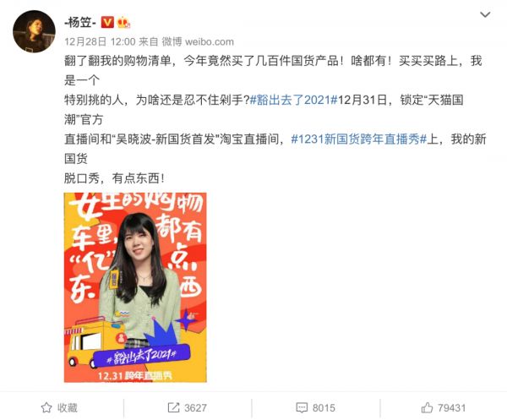Viewport: 507px width, 420px height.
Task: Toggle like on the 79431 count
Action: 444,407
